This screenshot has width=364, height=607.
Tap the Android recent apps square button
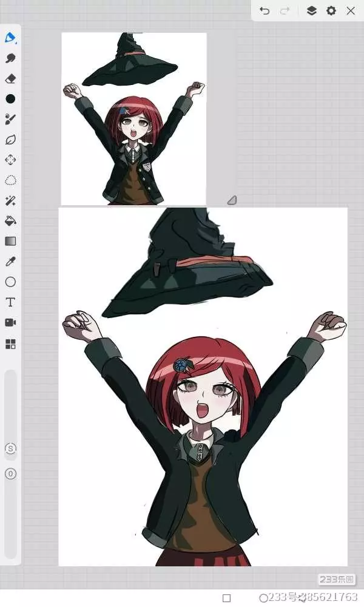click(x=227, y=598)
